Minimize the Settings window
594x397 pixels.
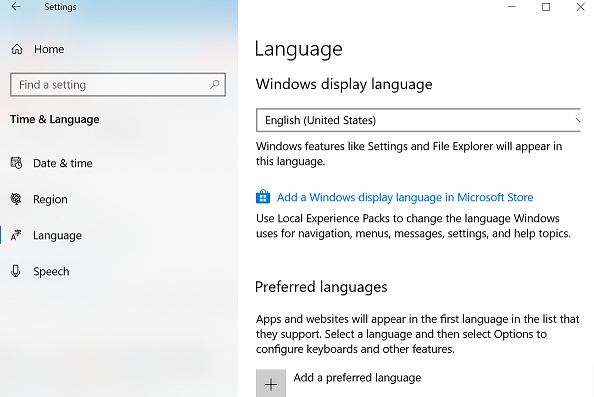pyautogui.click(x=512, y=7)
